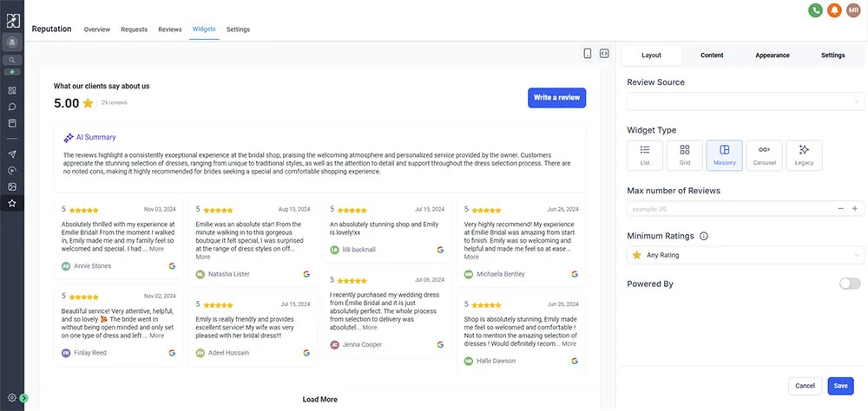Open the dashboard grid icon in the sidebar
The width and height of the screenshot is (868, 411).
point(12,90)
